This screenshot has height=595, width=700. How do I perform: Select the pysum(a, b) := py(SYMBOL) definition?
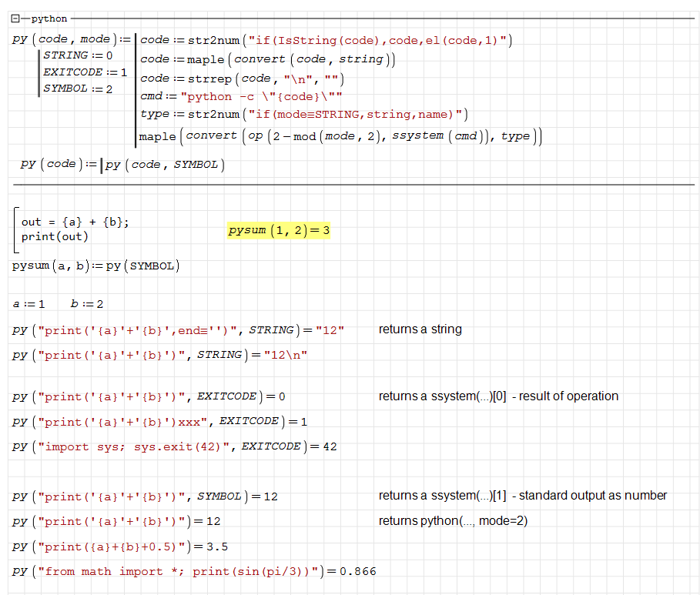pyautogui.click(x=96, y=266)
